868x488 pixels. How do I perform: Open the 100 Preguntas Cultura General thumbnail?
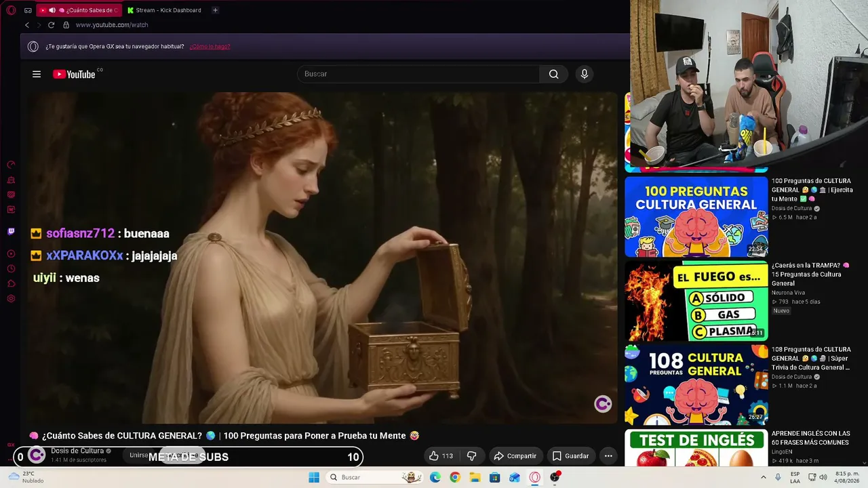(696, 217)
